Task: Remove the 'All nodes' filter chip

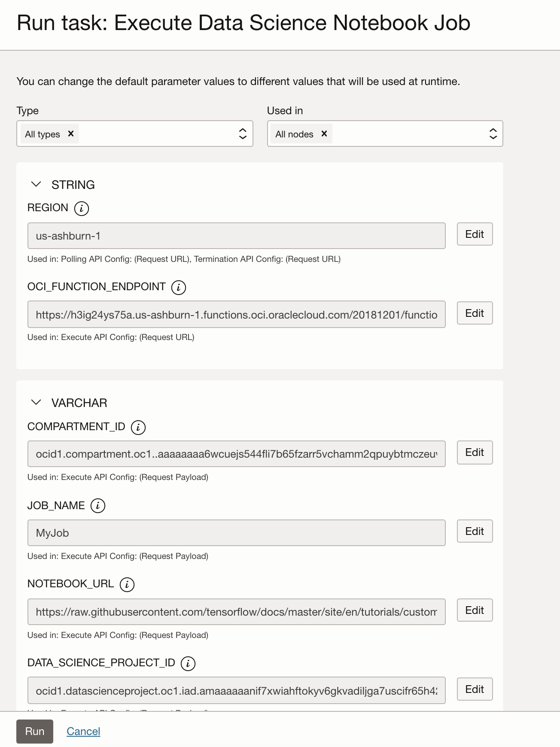Action: tap(324, 134)
